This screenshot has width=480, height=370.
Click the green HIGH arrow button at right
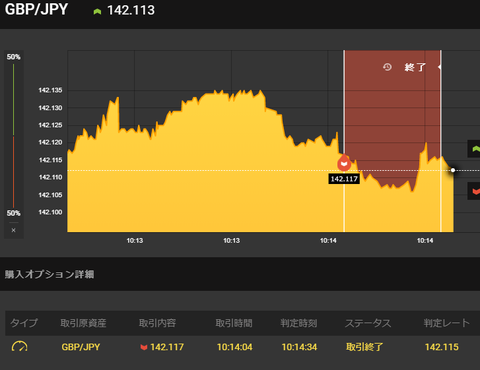(474, 149)
